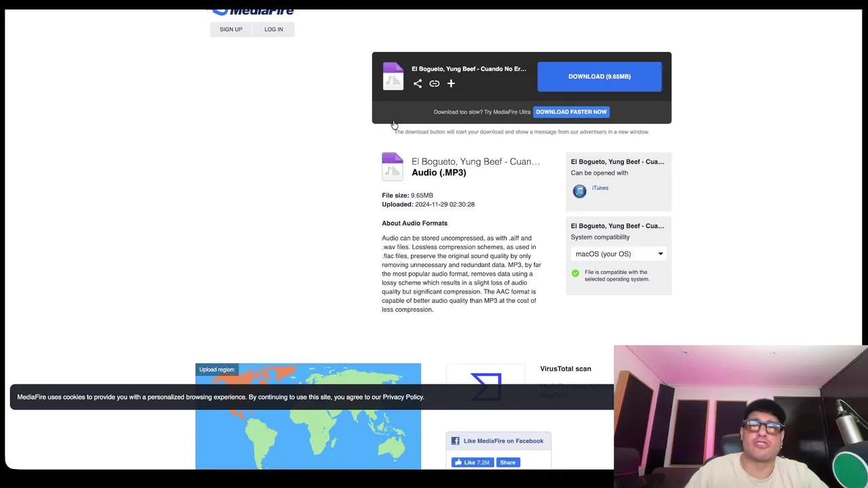The image size is (868, 488).
Task: Click the 'System compatibility' label
Action: [x=600, y=237]
